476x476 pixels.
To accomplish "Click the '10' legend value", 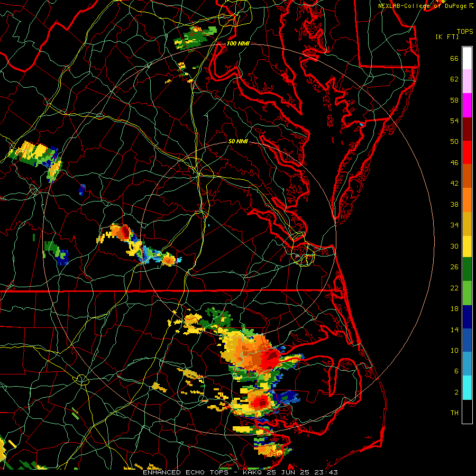I will coord(454,350).
